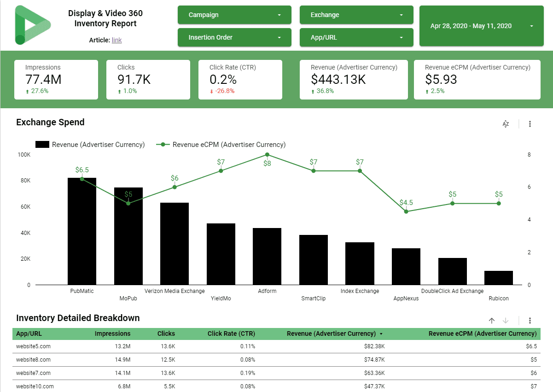Click the Verizon Media Exchange bar

tap(175, 244)
